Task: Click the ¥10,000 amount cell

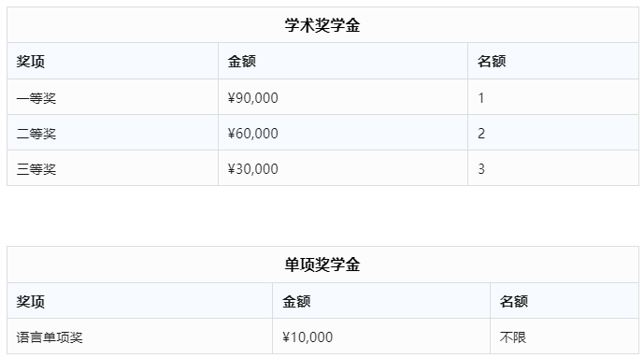Action: (381, 337)
